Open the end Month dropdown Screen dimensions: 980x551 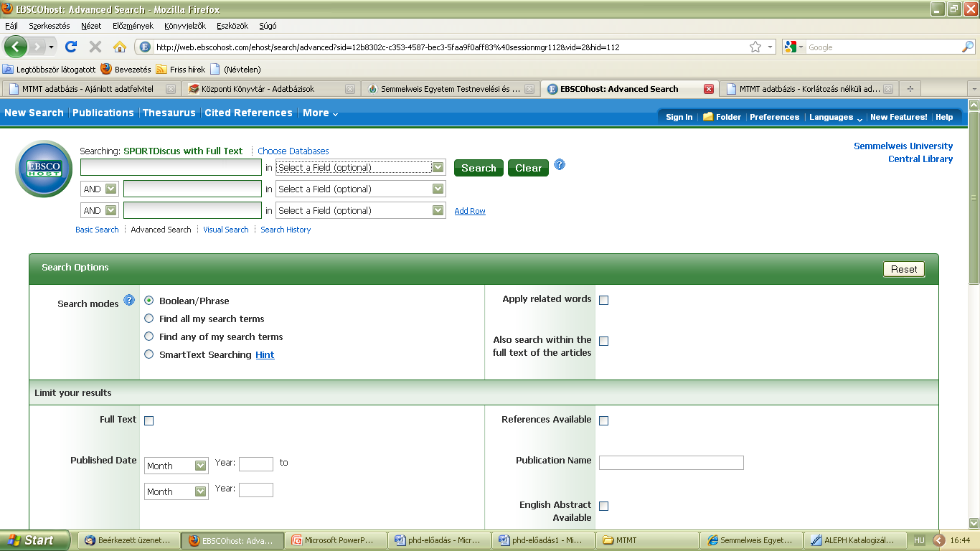point(176,491)
